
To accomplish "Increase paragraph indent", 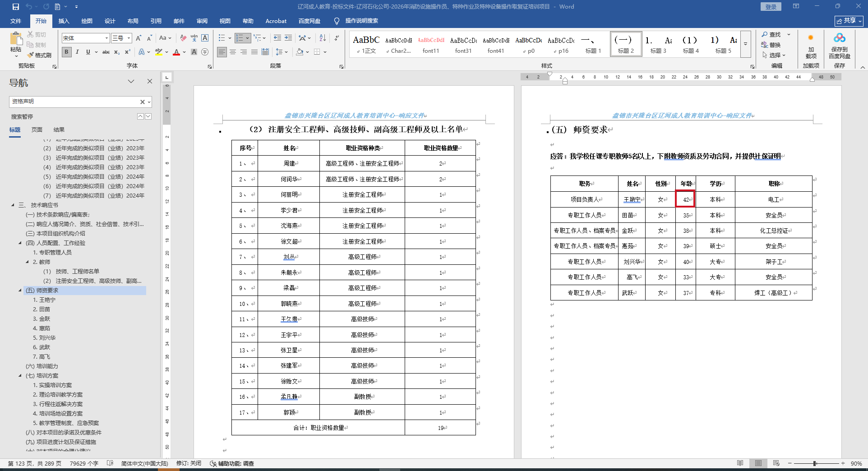I will pos(288,38).
